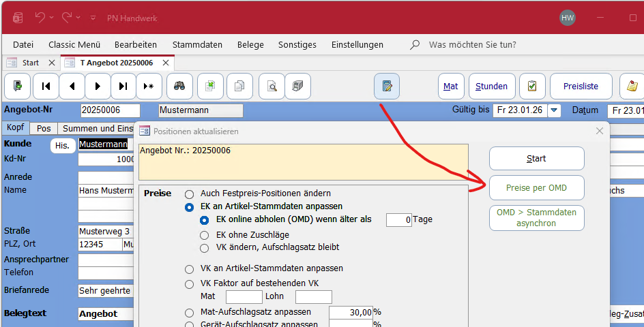The width and height of the screenshot is (644, 327).
Task: Open the print preview magnifier icon
Action: coord(272,87)
